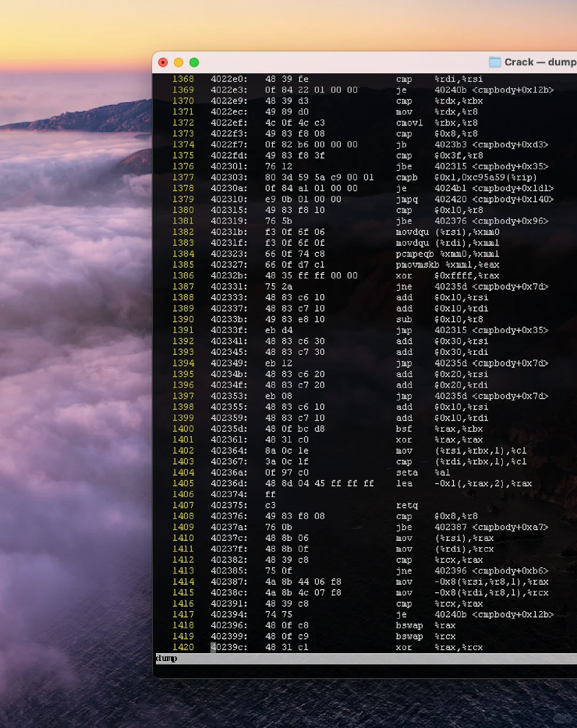Click the retq instruction on line 1407
577x728 pixels.
407,505
